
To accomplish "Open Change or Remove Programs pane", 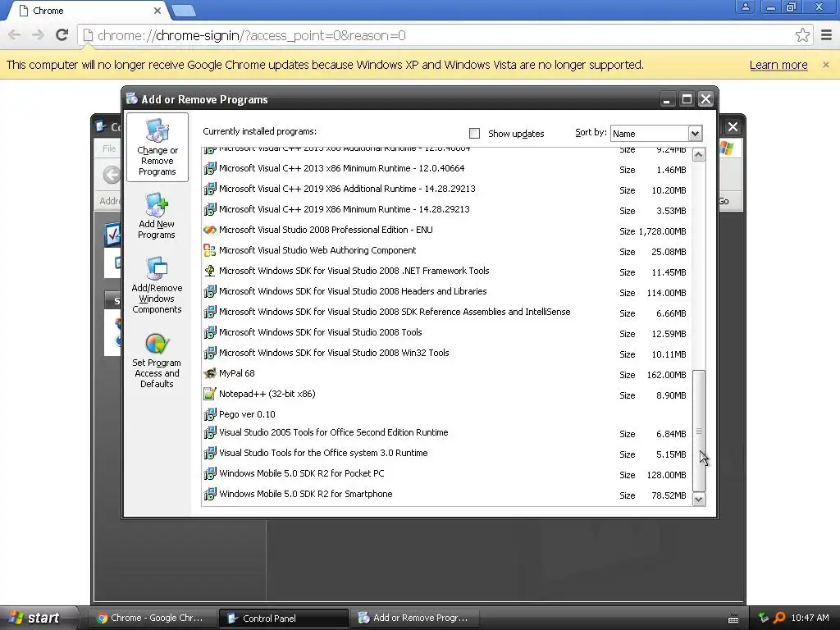I will (x=157, y=148).
